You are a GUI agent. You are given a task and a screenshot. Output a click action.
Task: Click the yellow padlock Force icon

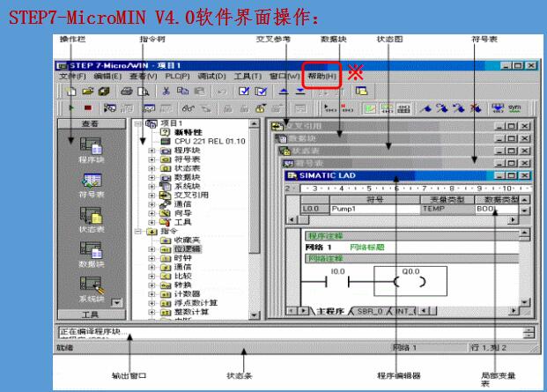(260, 108)
